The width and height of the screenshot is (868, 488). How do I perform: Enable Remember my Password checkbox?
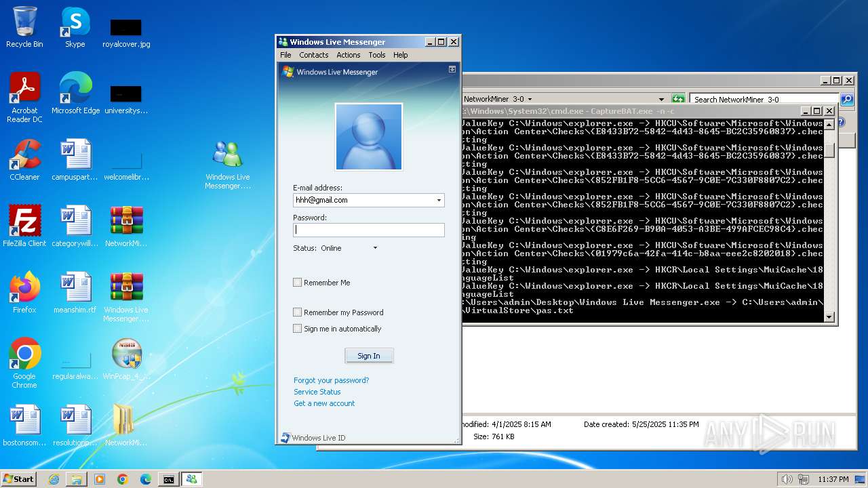[x=297, y=312]
